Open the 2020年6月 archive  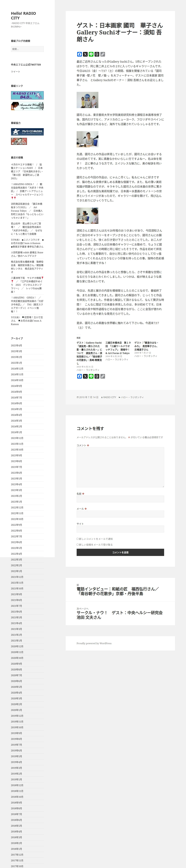(x=16, y=681)
